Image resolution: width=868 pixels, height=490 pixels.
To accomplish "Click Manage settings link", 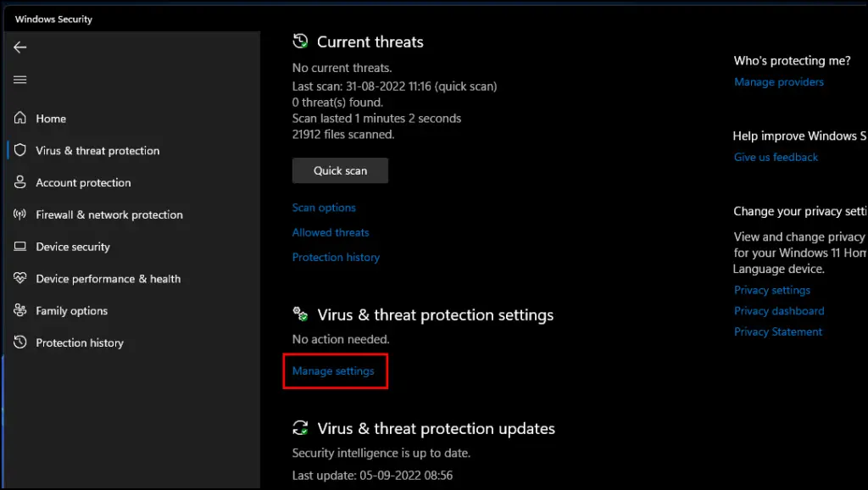I will tap(333, 371).
